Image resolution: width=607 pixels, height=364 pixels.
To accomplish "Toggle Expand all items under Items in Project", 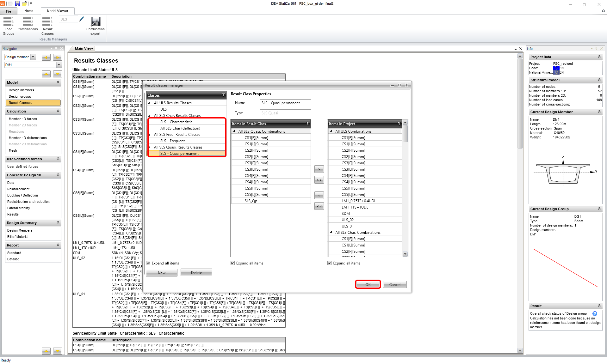I will 330,263.
